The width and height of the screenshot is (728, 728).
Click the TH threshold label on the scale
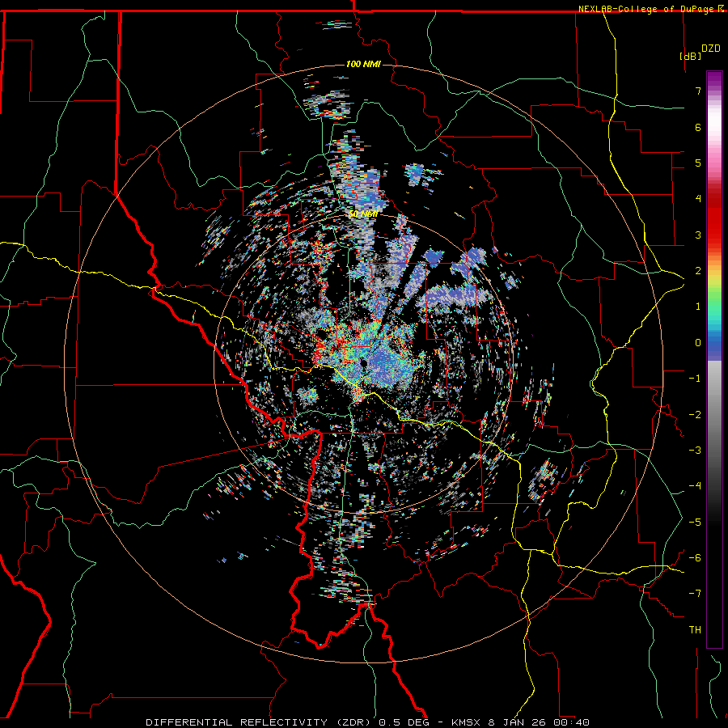point(695,630)
